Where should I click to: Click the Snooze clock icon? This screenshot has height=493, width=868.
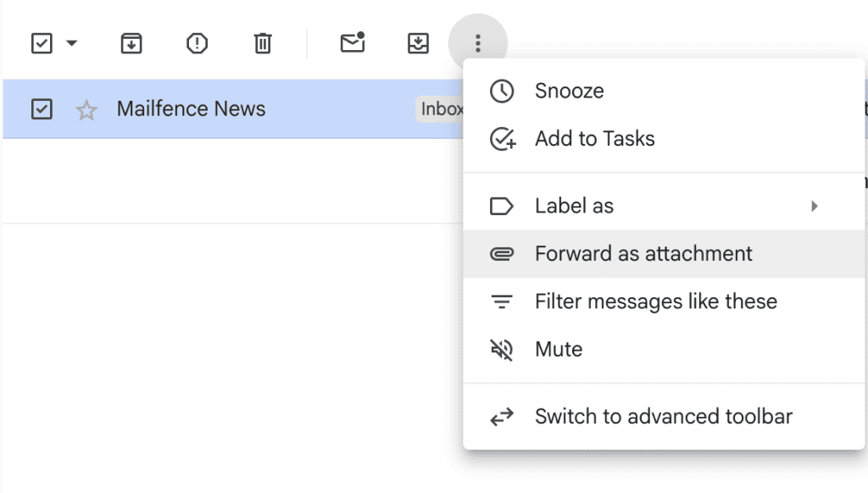501,91
